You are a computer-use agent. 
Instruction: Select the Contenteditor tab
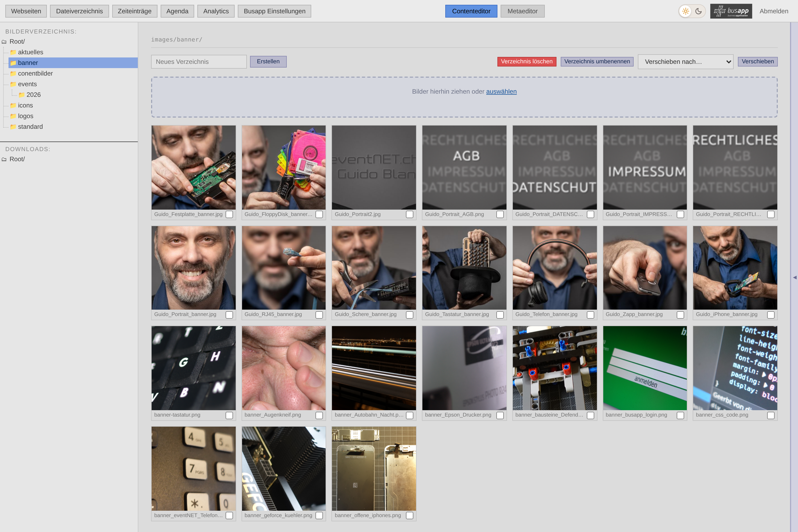(471, 11)
